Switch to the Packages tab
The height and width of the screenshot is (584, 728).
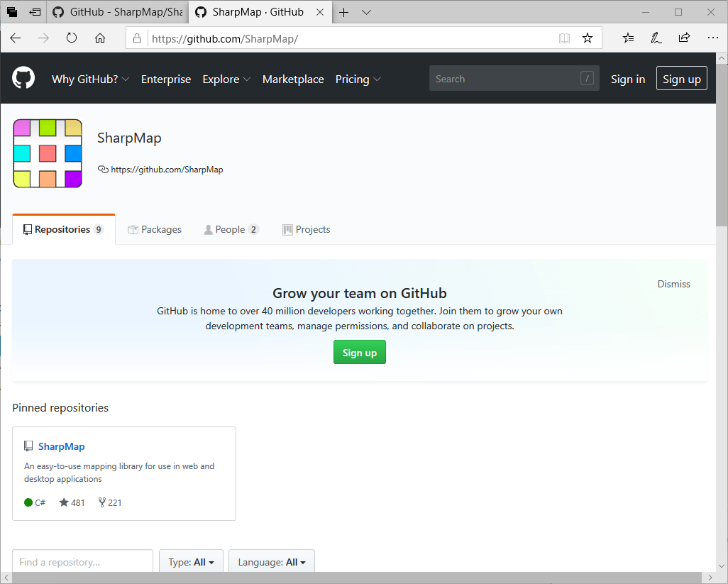point(155,229)
